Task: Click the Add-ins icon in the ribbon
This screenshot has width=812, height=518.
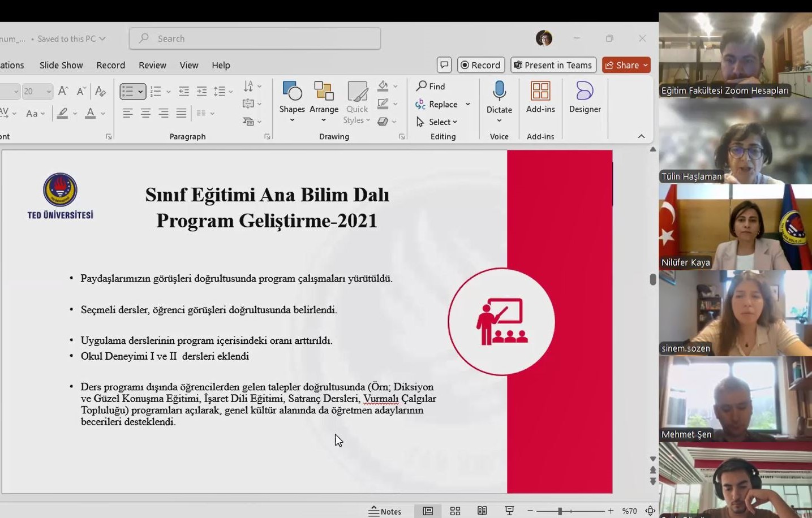Action: point(540,92)
